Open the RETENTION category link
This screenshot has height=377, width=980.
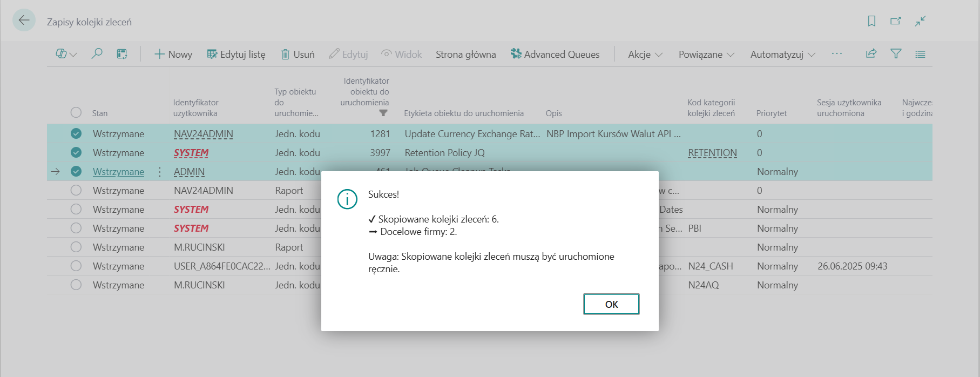pyautogui.click(x=712, y=153)
